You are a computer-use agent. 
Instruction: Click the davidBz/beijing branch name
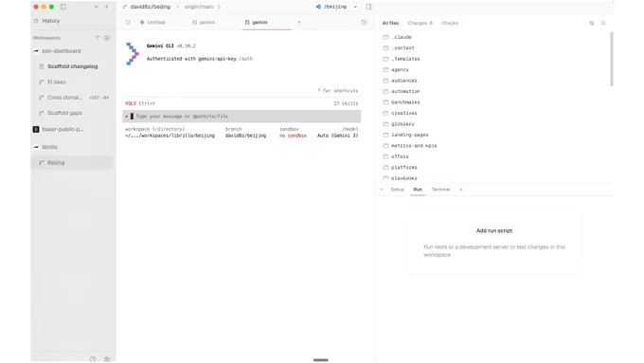[150, 7]
